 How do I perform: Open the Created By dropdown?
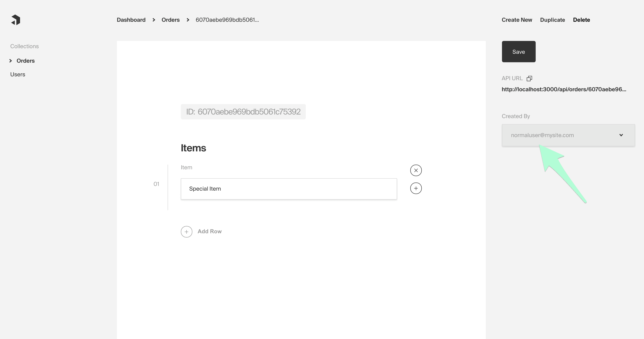point(568,135)
